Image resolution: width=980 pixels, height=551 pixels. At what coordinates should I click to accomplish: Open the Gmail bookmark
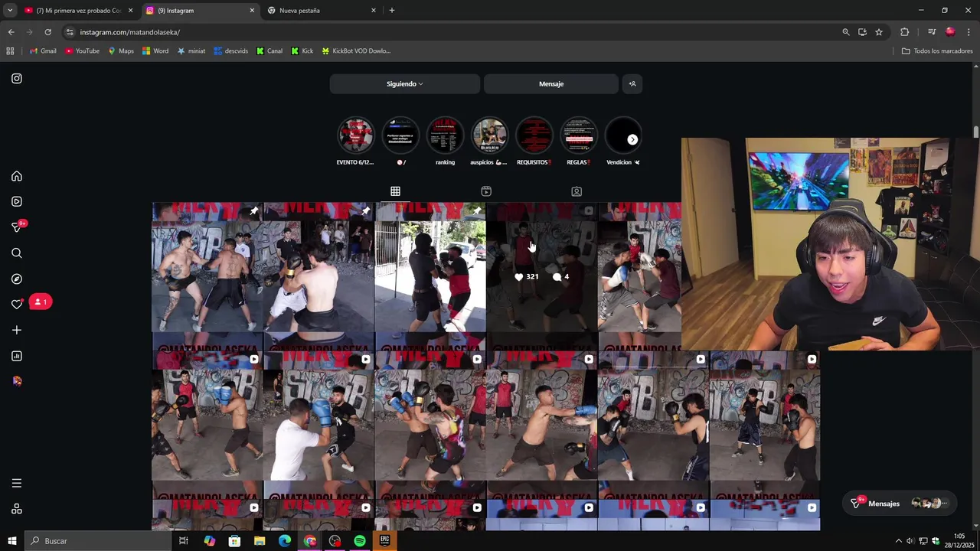tap(43, 51)
